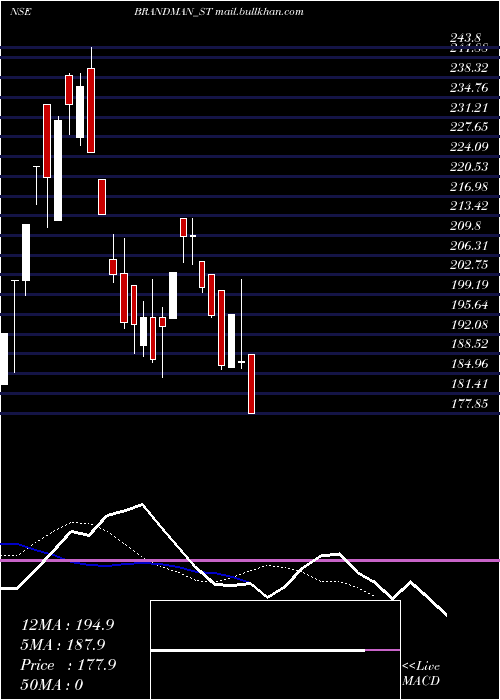Click the BRANDMAN_ST mail.bullkhan.com title
The height and width of the screenshot is (700, 500).
tap(219, 12)
